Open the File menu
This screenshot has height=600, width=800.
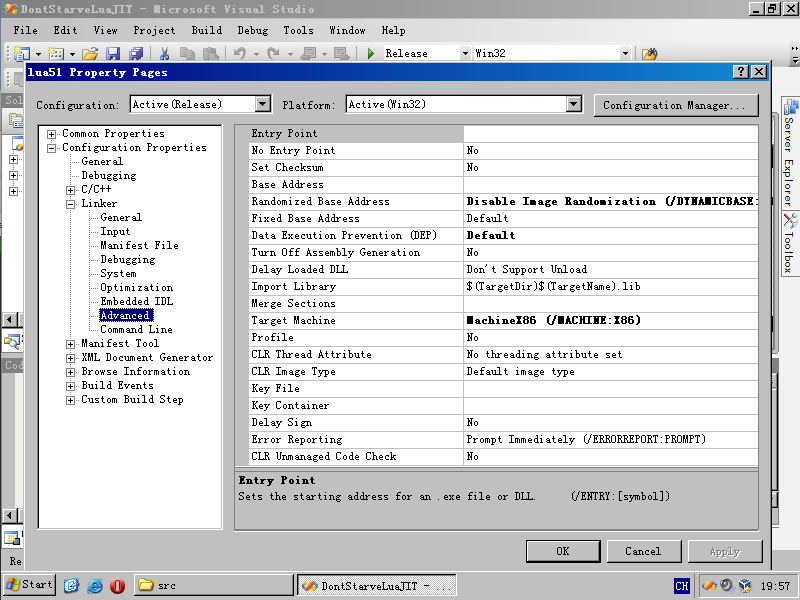[26, 30]
